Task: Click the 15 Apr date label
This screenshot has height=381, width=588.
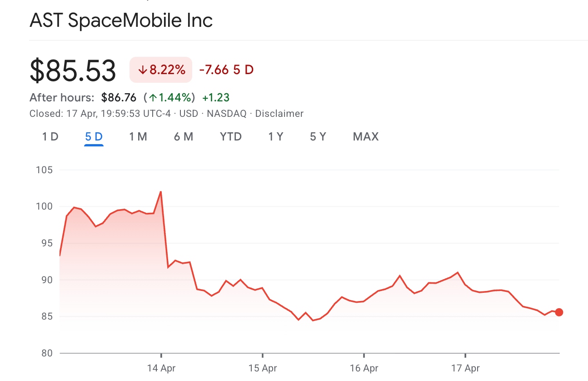Action: click(x=263, y=368)
